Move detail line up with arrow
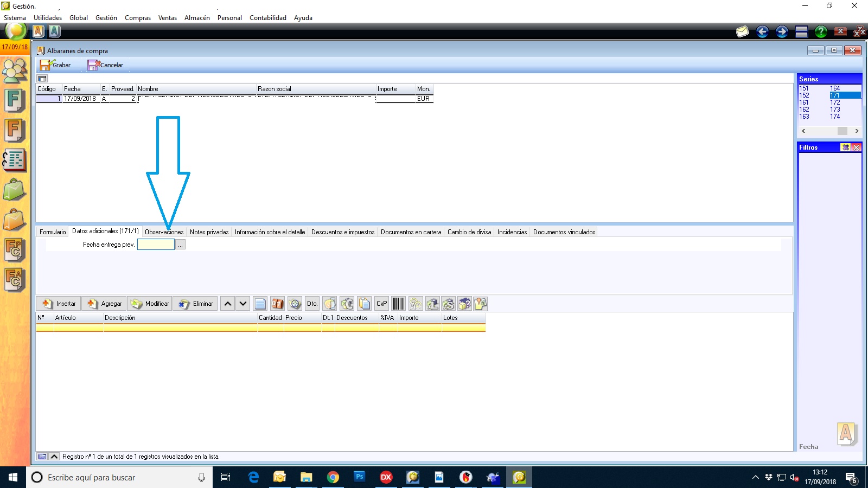868x488 pixels. [228, 304]
